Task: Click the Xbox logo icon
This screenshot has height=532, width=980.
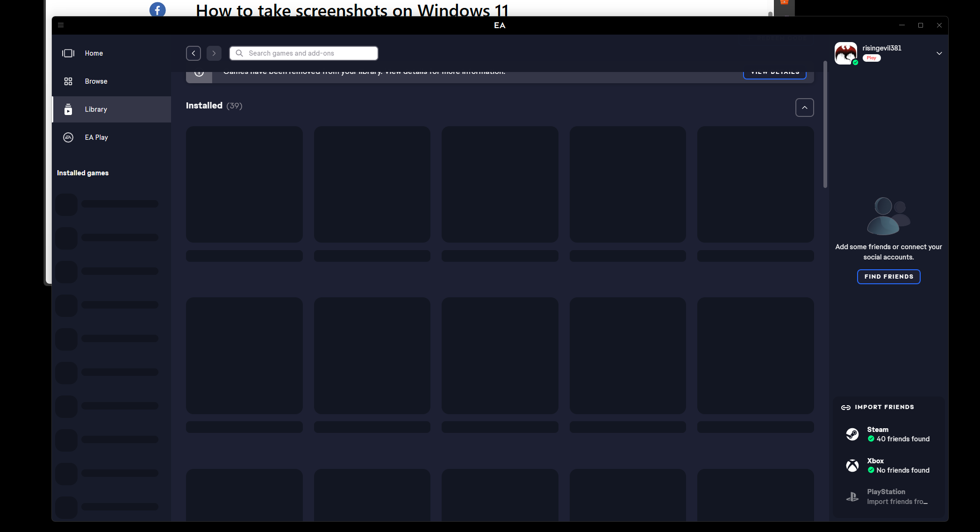Action: click(852, 466)
